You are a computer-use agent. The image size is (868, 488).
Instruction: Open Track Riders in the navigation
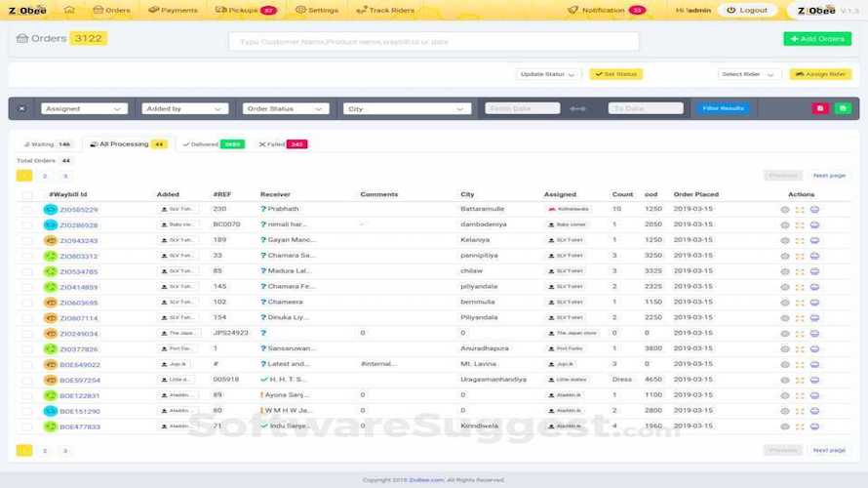coord(385,10)
